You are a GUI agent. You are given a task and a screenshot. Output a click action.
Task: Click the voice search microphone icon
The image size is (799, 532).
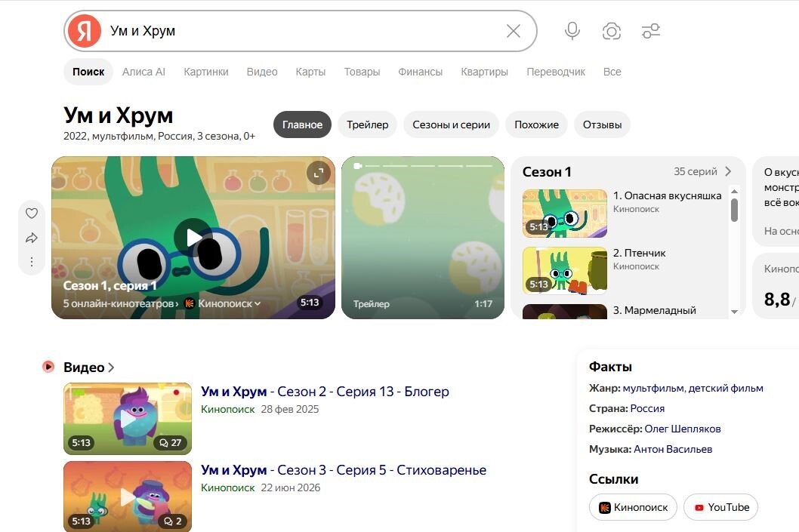coord(572,31)
